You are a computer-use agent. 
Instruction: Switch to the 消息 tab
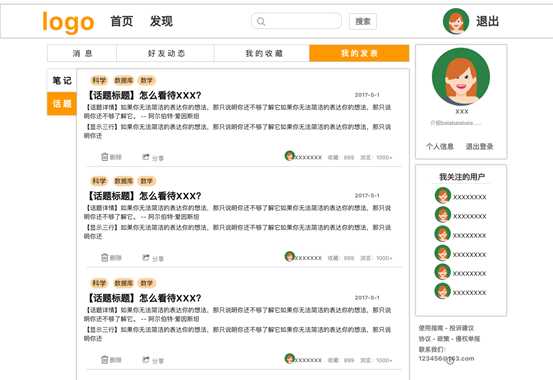click(x=82, y=53)
